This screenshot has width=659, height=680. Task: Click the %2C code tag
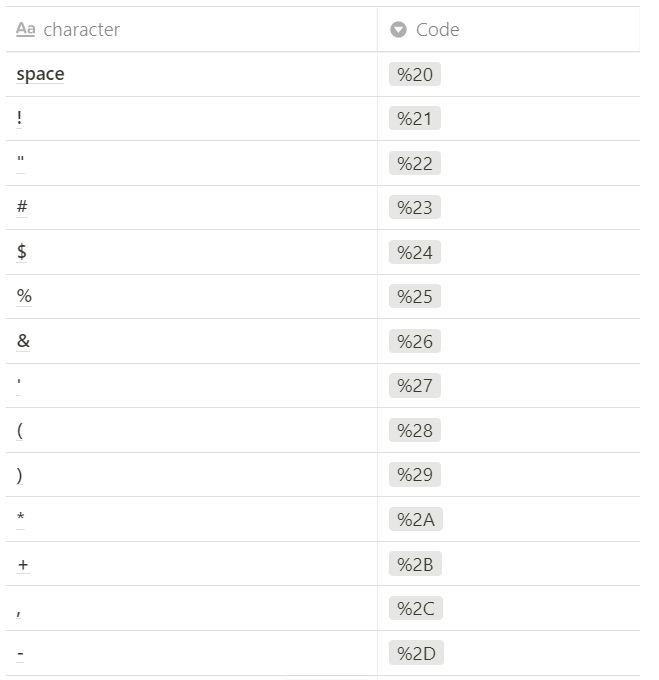pos(415,609)
